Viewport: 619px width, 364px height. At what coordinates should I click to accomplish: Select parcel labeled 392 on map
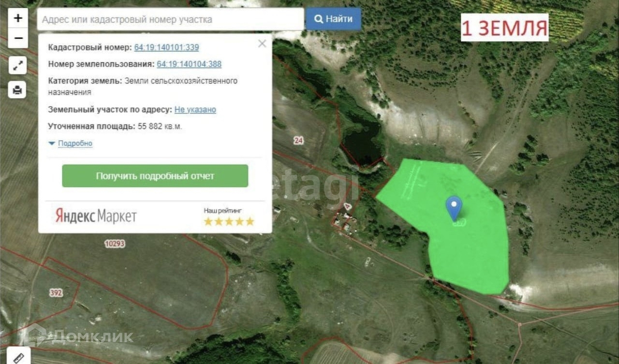click(x=56, y=292)
